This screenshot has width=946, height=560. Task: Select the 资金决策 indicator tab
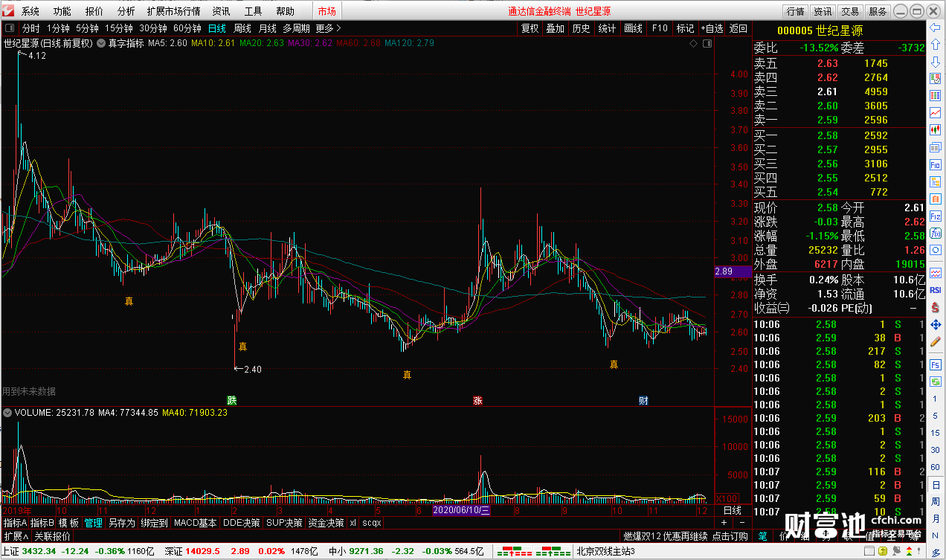(x=326, y=523)
